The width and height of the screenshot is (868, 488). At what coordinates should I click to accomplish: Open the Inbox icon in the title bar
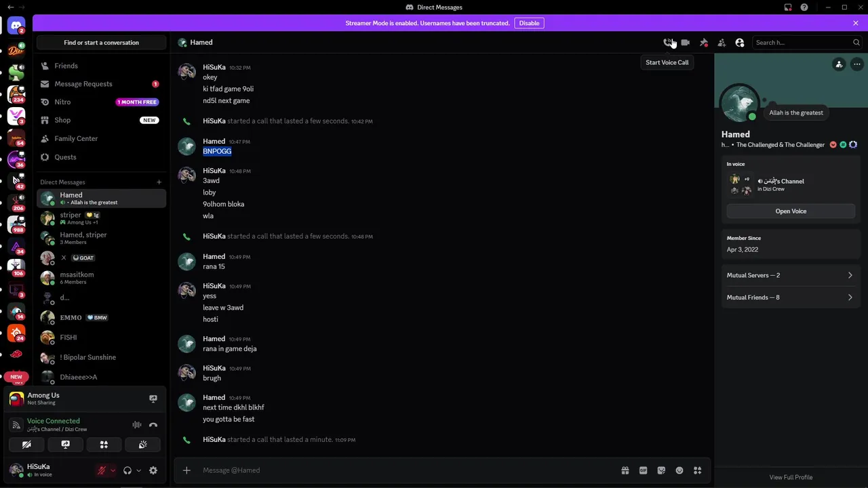coord(788,7)
